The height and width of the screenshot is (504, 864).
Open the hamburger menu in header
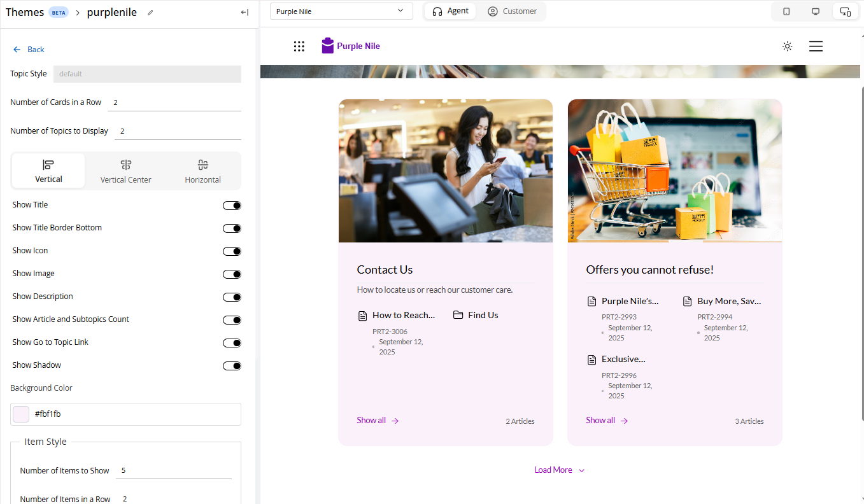click(816, 46)
